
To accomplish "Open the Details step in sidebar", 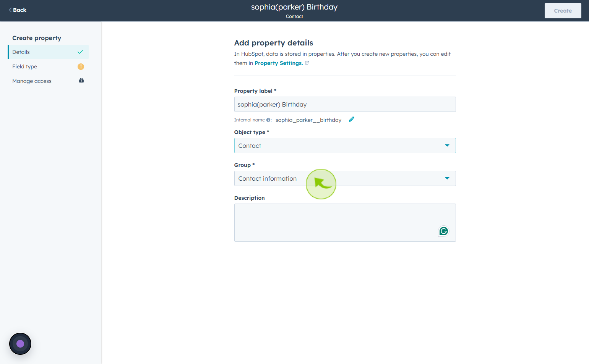I will [48, 52].
